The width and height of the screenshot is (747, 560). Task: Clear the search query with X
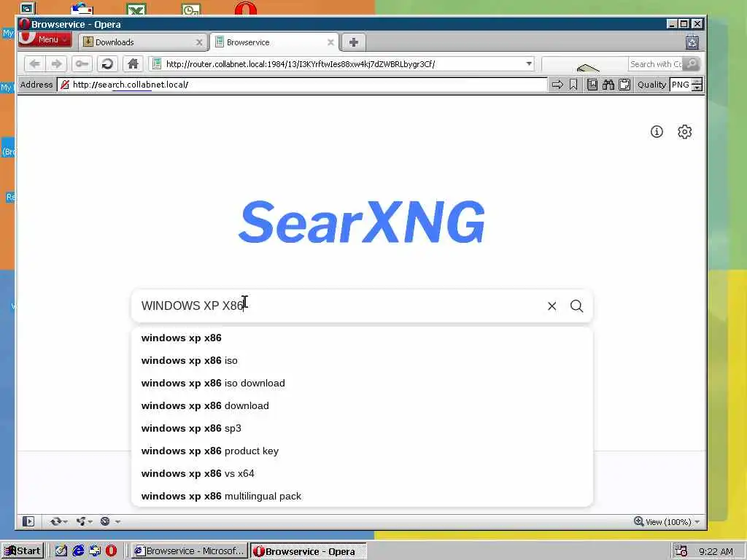point(551,306)
